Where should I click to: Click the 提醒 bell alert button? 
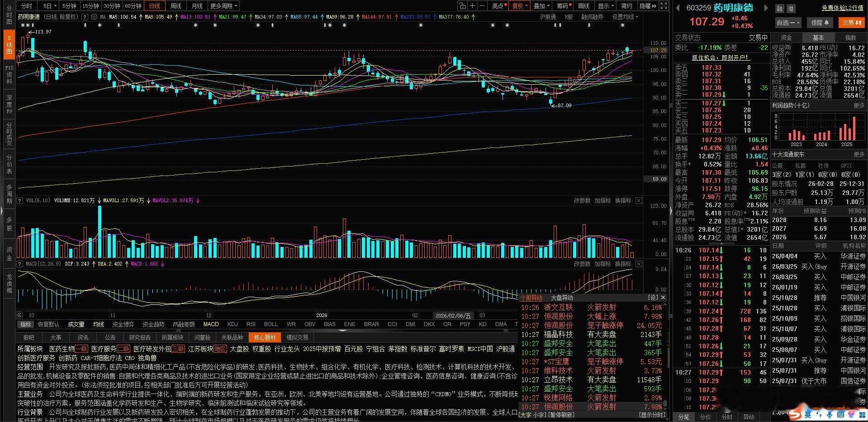click(x=820, y=22)
